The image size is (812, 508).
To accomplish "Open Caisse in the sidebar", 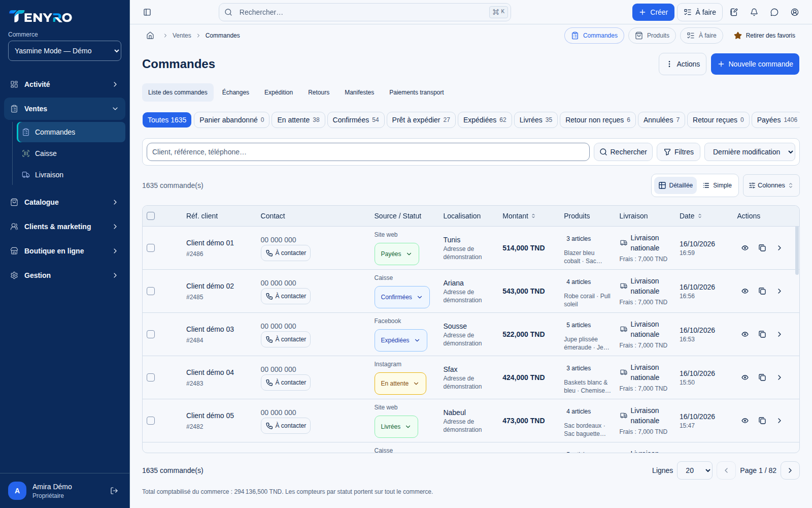I will [x=71, y=153].
